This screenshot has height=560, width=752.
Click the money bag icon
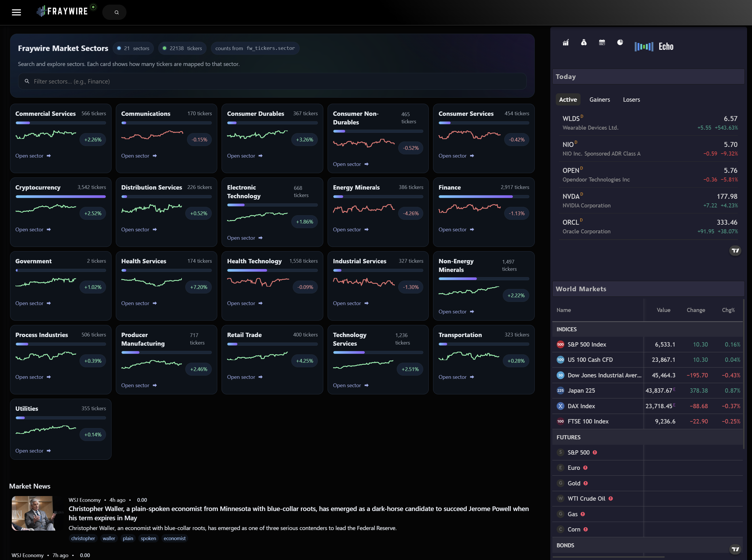click(583, 43)
